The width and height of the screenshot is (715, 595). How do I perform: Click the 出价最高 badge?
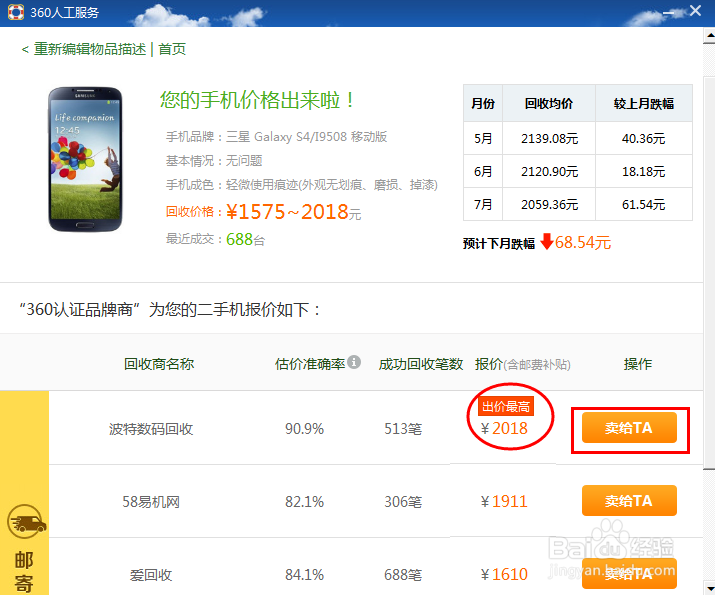[x=506, y=406]
